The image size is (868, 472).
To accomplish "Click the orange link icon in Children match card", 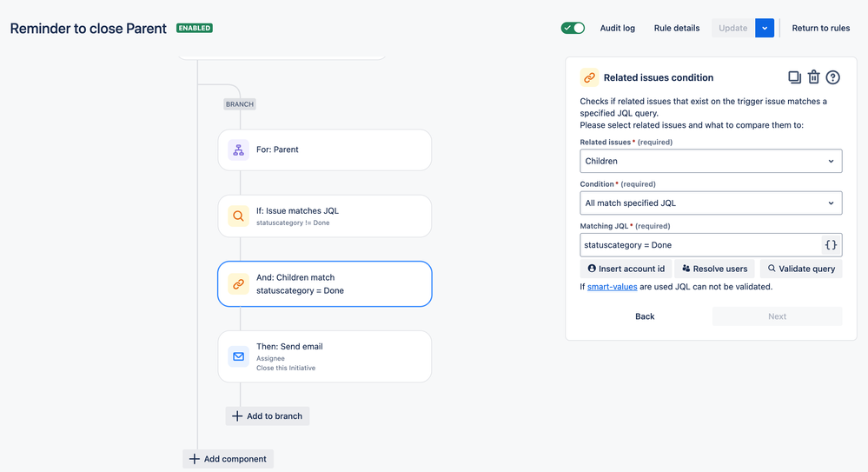I will [239, 284].
